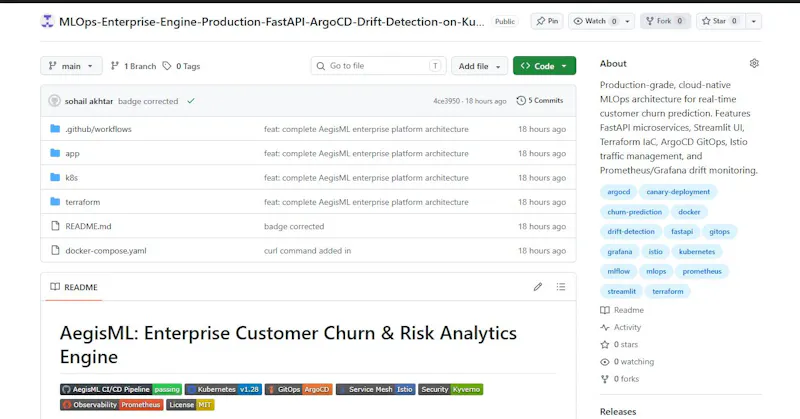Viewport: 800px width, 419px height.
Task: Click the Observability Prometheus badge
Action: click(112, 405)
